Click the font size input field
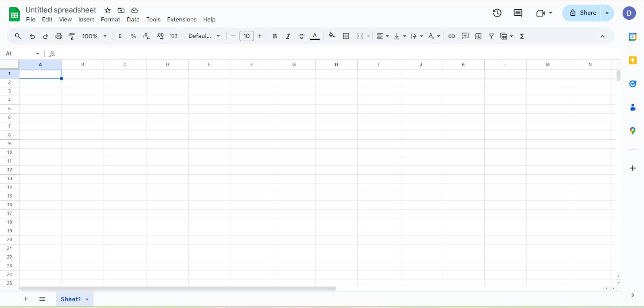 [x=246, y=36]
